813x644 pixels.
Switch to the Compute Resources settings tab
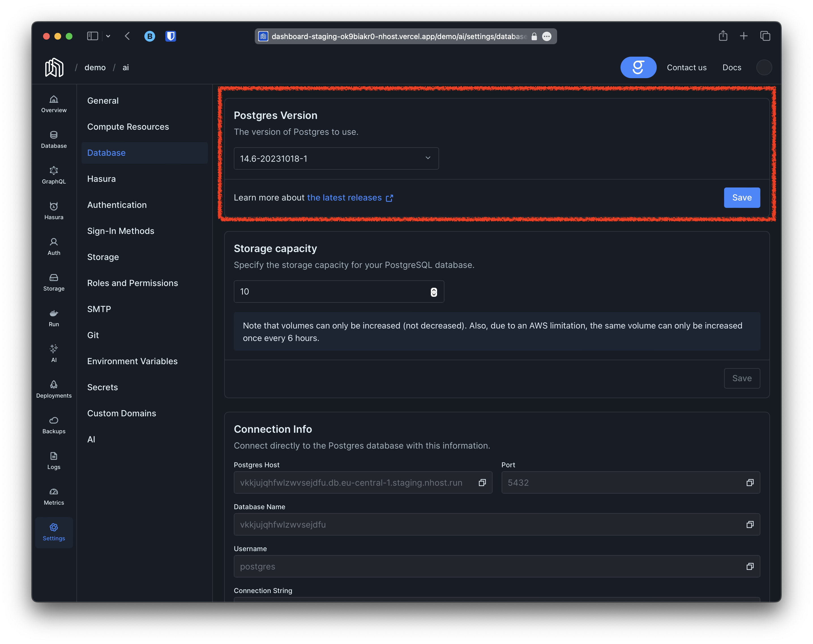tap(128, 127)
